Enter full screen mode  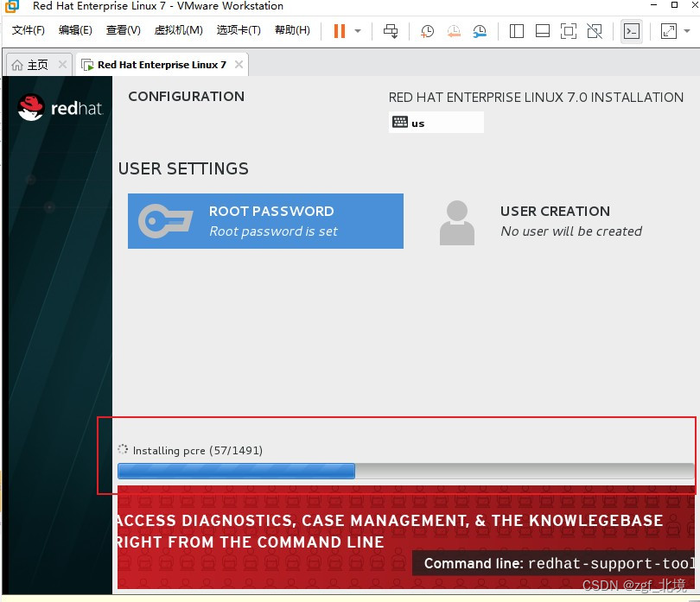pos(567,31)
